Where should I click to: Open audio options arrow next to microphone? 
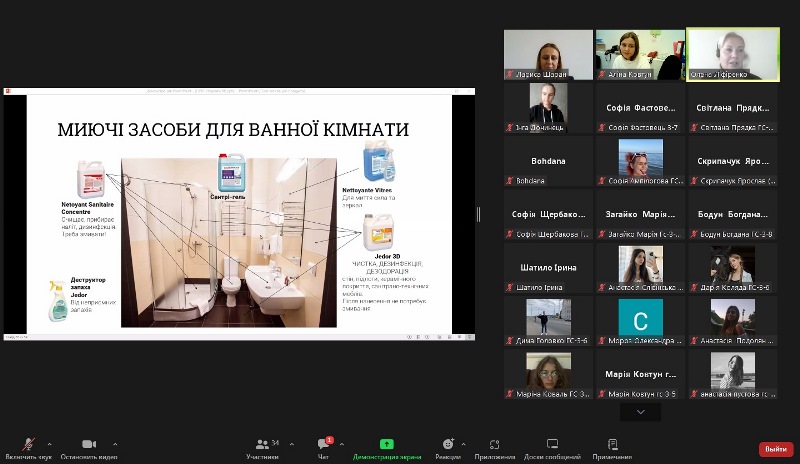click(x=49, y=444)
